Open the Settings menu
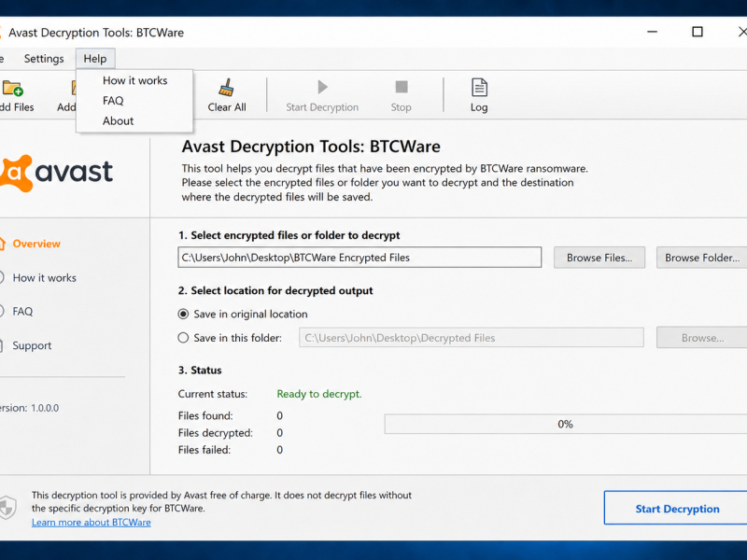This screenshot has height=560, width=747. (44, 59)
